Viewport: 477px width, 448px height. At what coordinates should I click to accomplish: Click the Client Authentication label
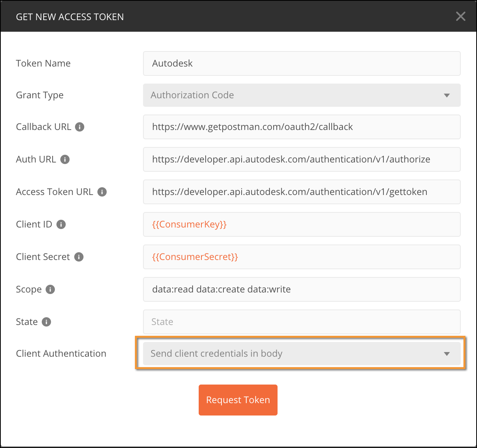click(x=61, y=354)
